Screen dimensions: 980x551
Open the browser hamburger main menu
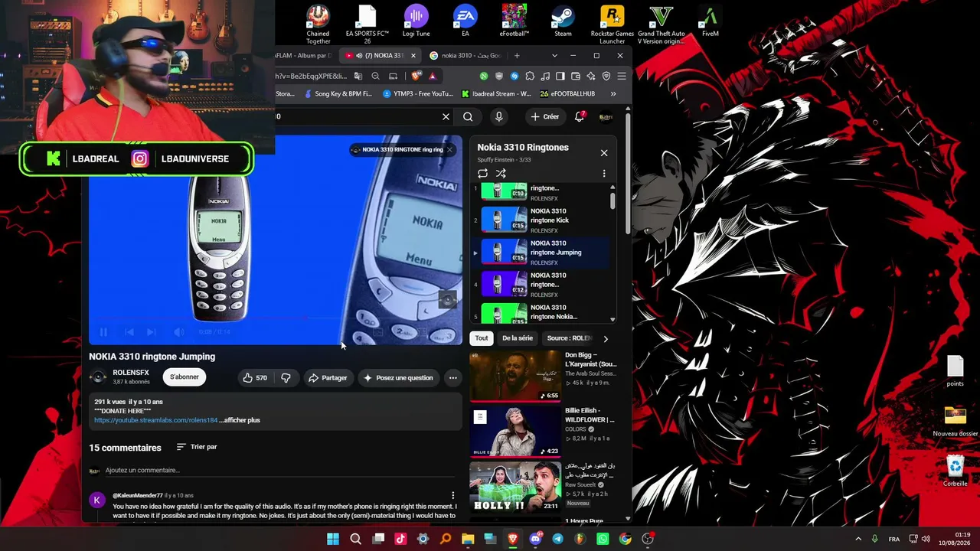coord(622,76)
